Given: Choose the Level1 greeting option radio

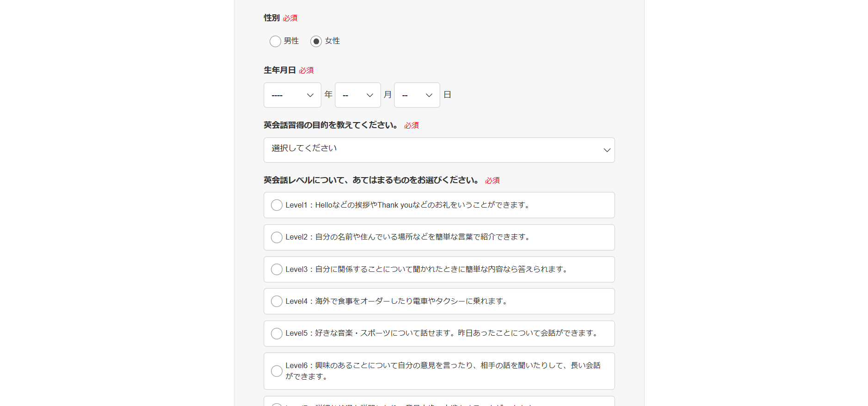Looking at the screenshot, I should (x=277, y=205).
